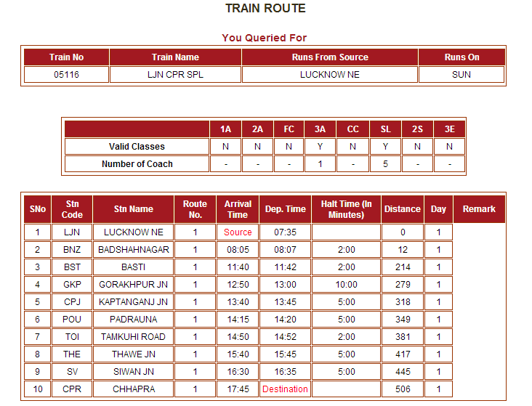
Task: Click the Distance column header
Action: [403, 209]
